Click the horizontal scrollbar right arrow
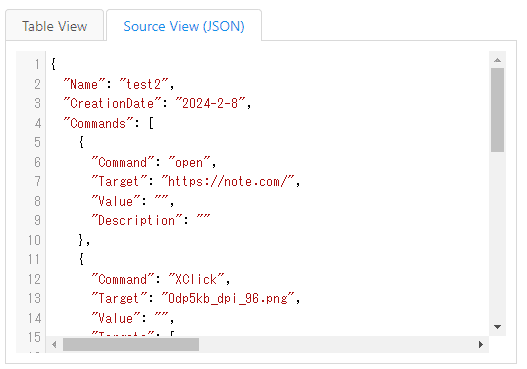The image size is (527, 369). tap(481, 344)
